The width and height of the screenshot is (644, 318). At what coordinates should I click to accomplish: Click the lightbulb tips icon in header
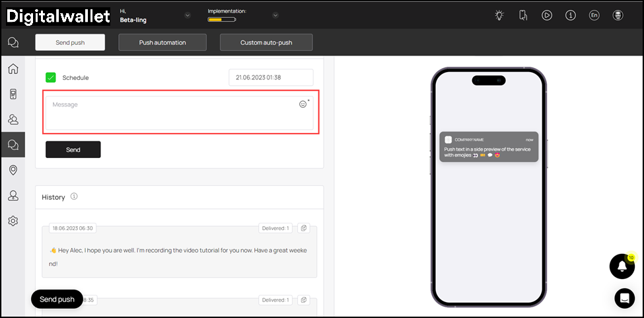[499, 15]
